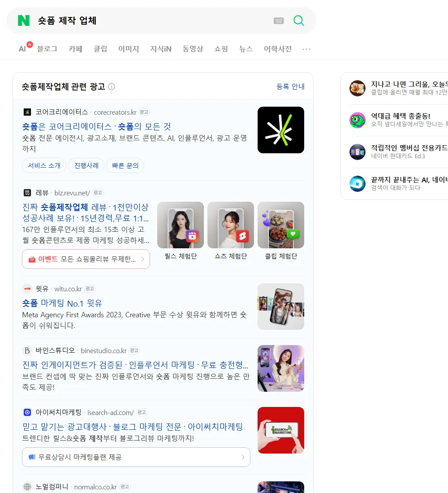Open the 릴스 체험단 thumbnail
Viewport: 448px width, 493px height.
coord(181,225)
